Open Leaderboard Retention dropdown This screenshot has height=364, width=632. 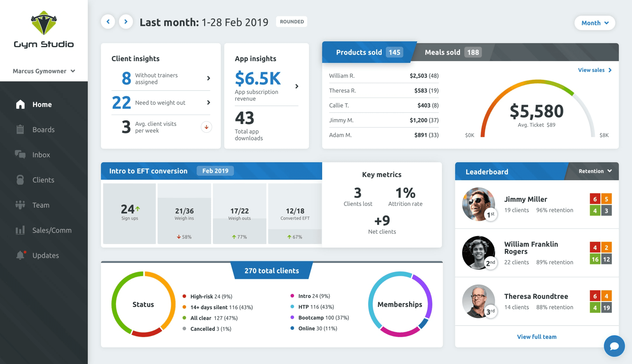click(595, 171)
